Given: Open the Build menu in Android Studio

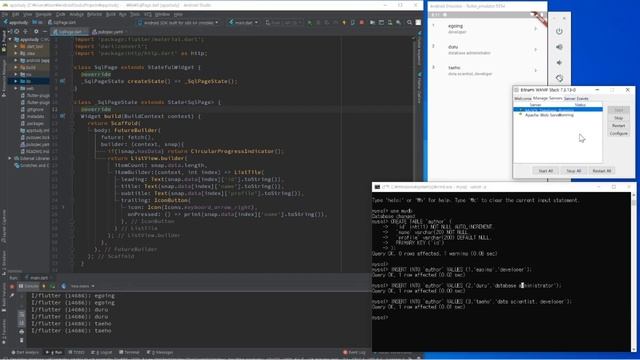Looking at the screenshot, I should [111, 14].
